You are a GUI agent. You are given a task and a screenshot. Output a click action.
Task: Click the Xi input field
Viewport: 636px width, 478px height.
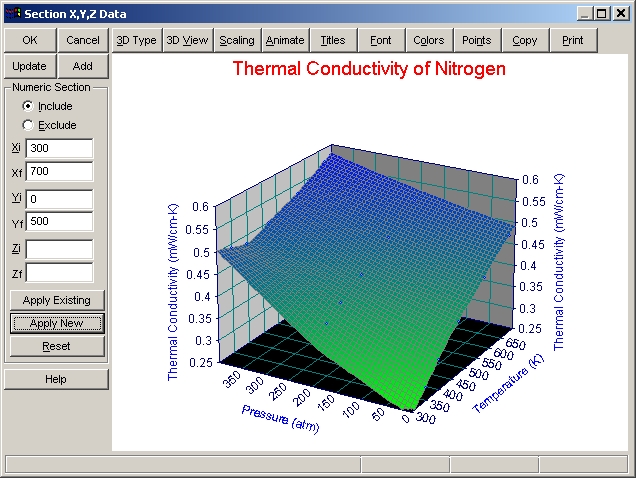(59, 148)
